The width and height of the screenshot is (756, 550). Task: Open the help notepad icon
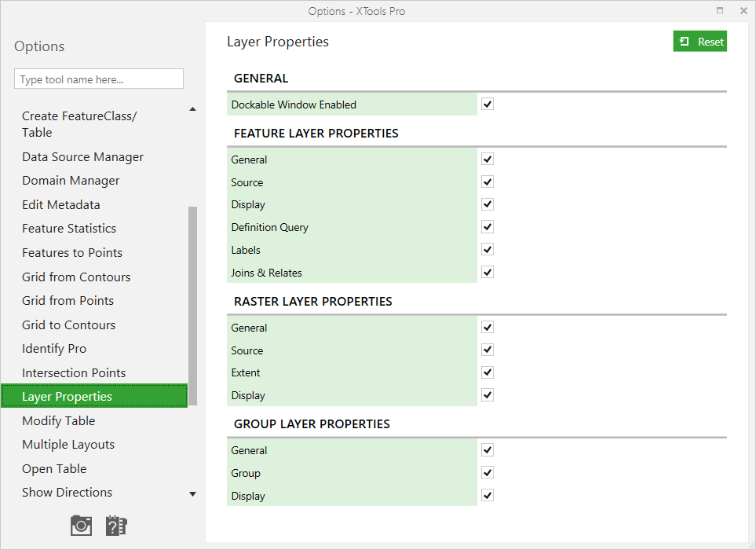point(115,526)
